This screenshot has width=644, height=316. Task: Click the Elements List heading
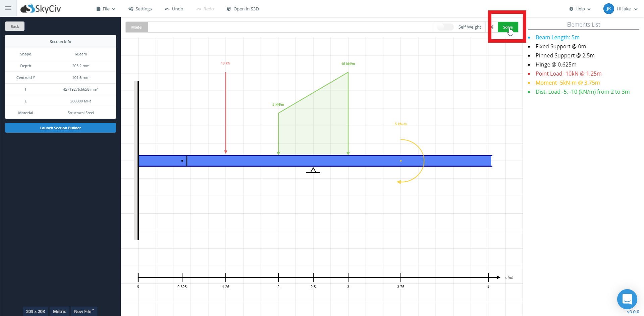point(583,25)
